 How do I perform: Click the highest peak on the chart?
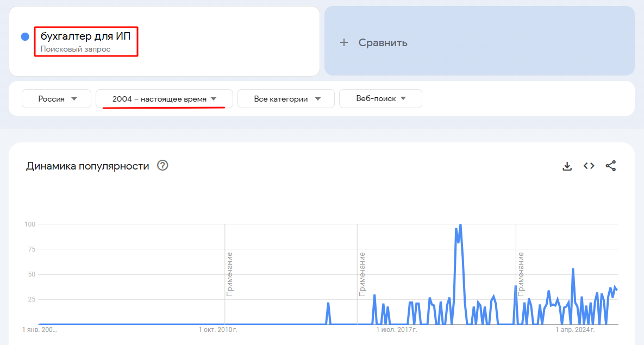coord(460,224)
